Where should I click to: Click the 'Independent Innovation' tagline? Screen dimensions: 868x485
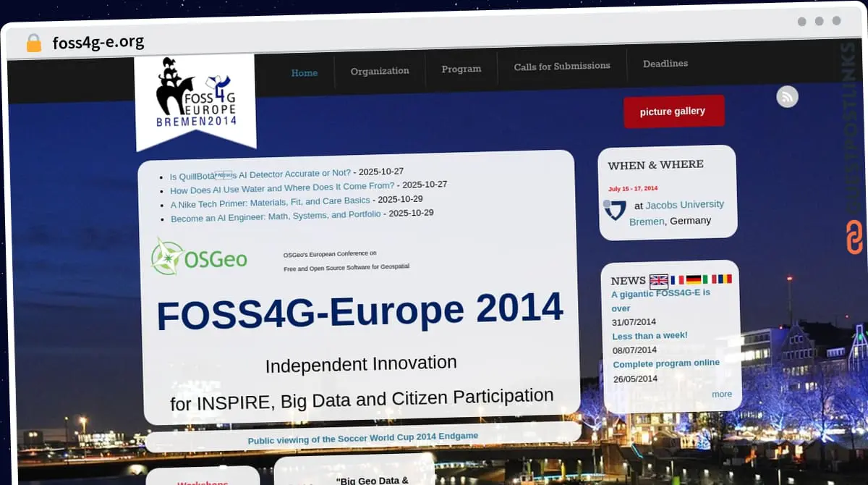click(x=361, y=364)
